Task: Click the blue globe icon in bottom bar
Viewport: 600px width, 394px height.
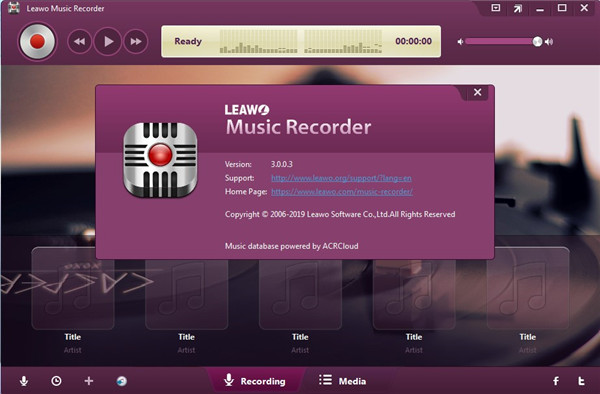Action: click(122, 381)
